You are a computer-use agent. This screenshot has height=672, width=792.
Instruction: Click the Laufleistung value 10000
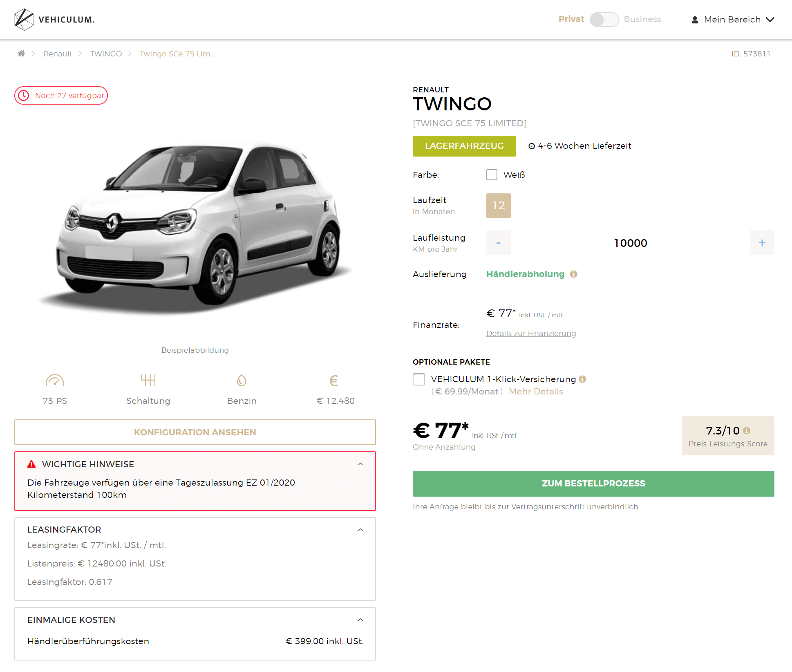pyautogui.click(x=630, y=243)
